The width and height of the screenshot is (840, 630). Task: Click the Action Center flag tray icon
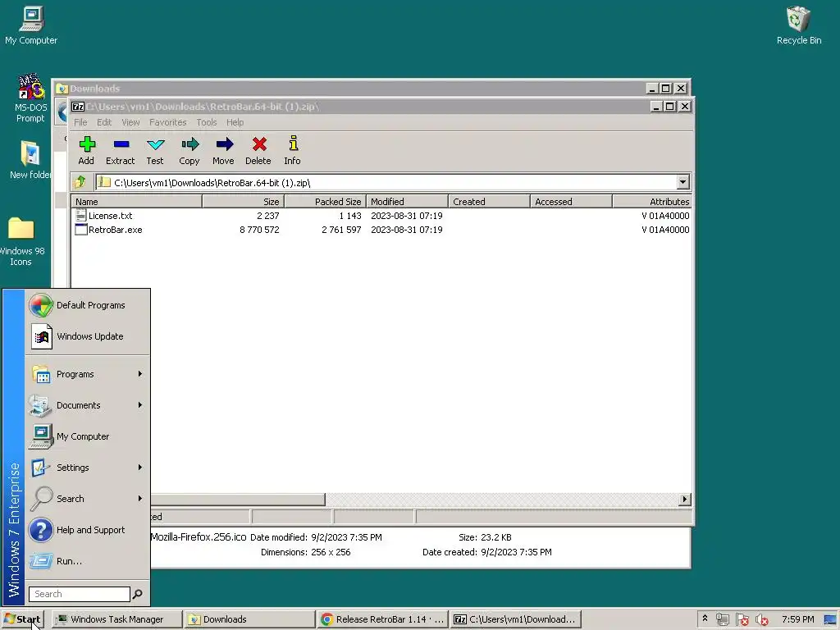(742, 619)
